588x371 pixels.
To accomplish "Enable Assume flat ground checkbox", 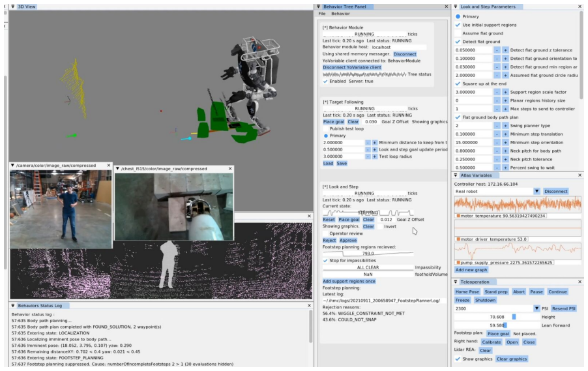I will (x=458, y=33).
